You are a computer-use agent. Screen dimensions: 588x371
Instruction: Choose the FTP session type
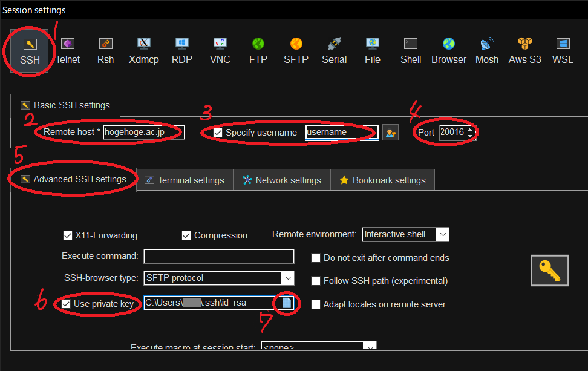pyautogui.click(x=258, y=51)
